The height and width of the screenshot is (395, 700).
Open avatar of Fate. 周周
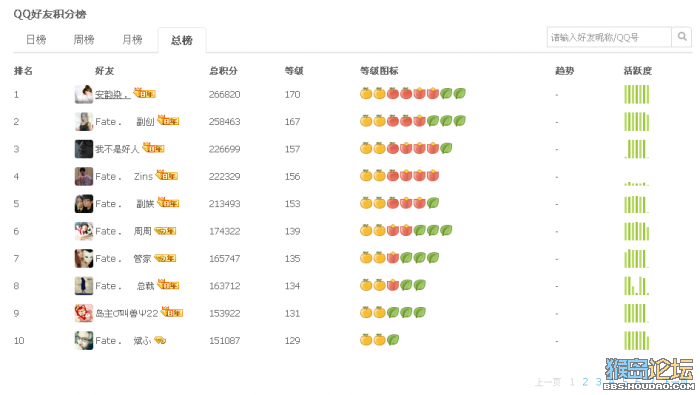(84, 231)
